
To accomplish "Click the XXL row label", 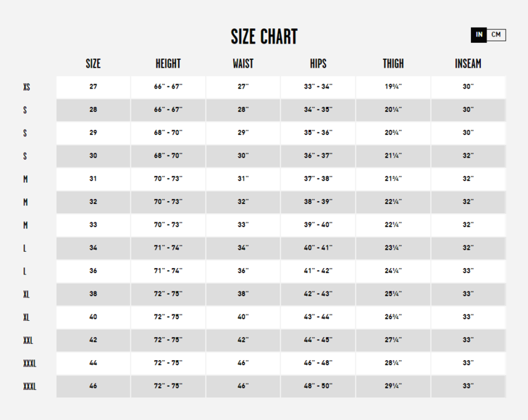I will click(x=28, y=341).
